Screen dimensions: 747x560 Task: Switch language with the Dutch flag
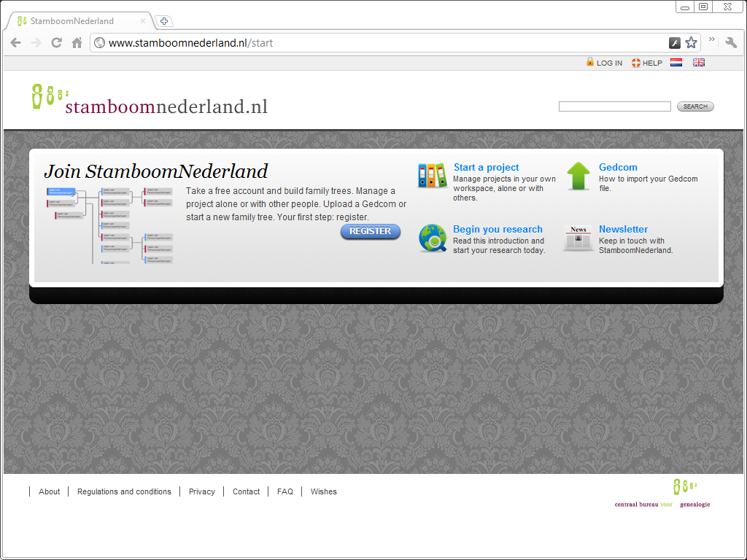676,63
